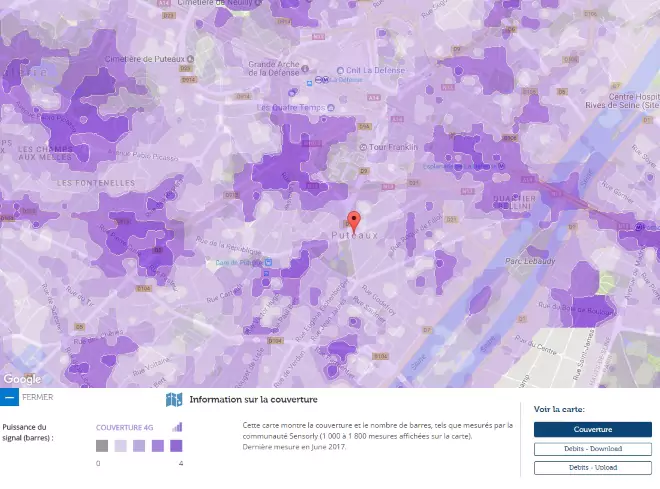Image resolution: width=660 pixels, height=489 pixels.
Task: Collapse the panel with the minus button
Action: [x=9, y=397]
